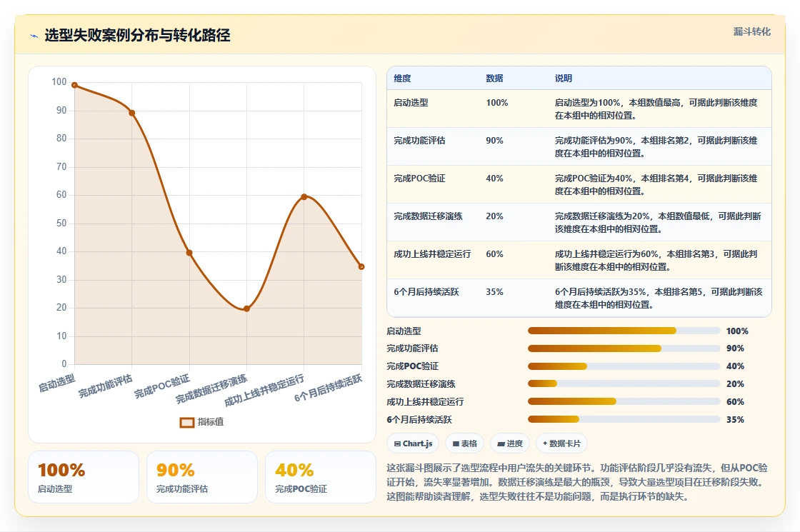
Task: Click the 说明 column header
Action: pos(564,78)
